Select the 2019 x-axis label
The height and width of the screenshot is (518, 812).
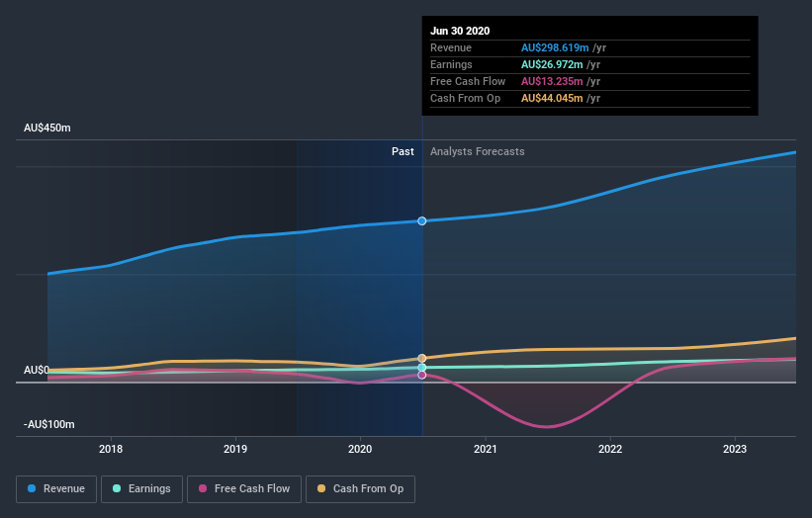tap(235, 449)
